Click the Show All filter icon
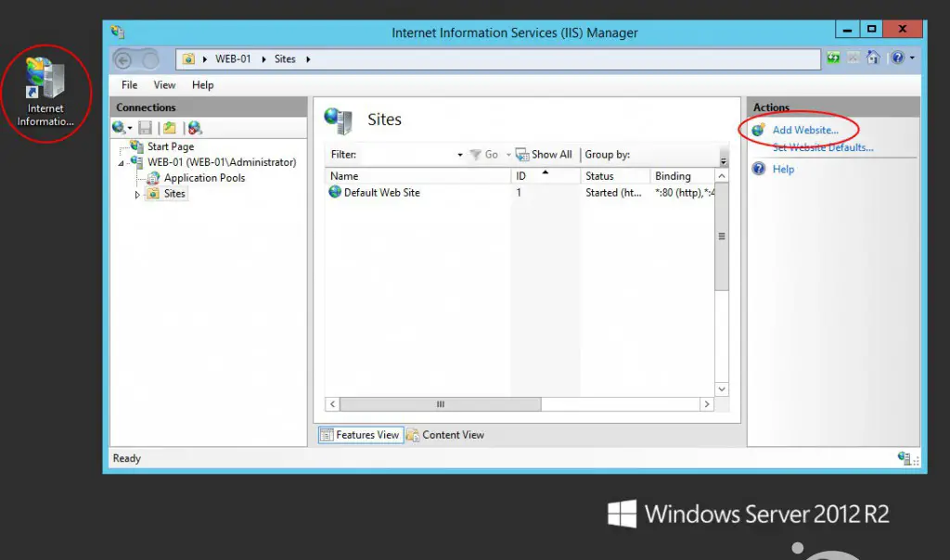 (521, 155)
